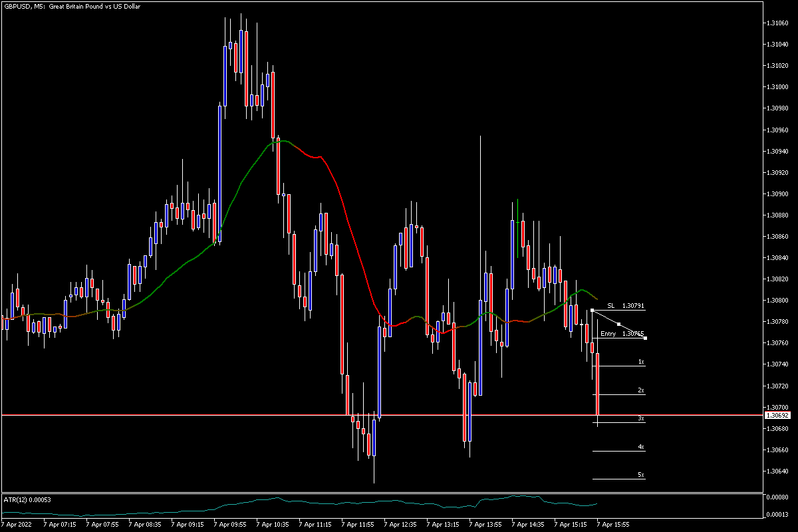Image resolution: width=798 pixels, height=532 pixels.
Task: Select the 1x target level label
Action: [641, 362]
